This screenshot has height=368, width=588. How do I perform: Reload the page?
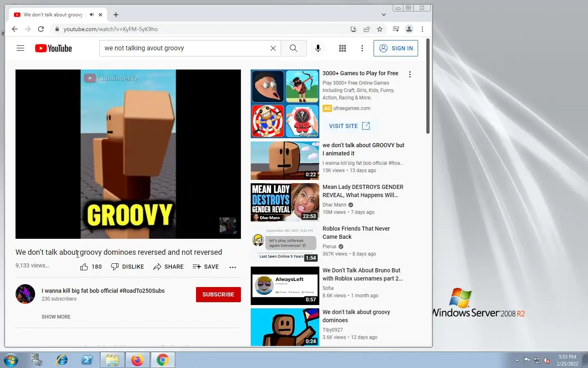41,29
